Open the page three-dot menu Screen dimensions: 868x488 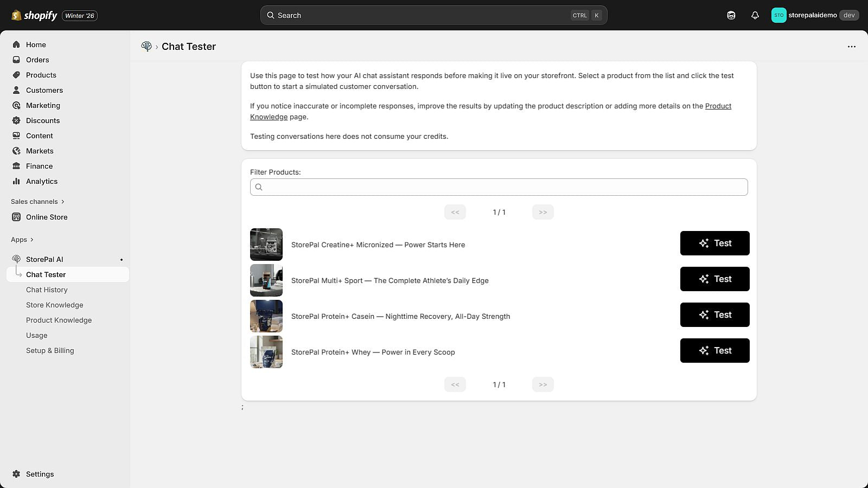tap(852, 47)
